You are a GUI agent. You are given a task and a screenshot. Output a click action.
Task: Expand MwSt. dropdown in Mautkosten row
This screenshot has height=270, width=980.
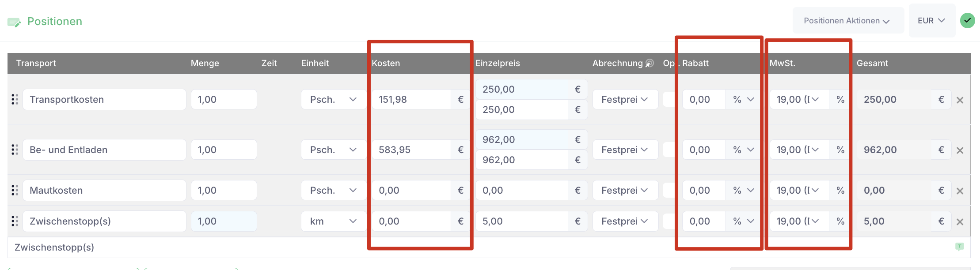pos(799,191)
